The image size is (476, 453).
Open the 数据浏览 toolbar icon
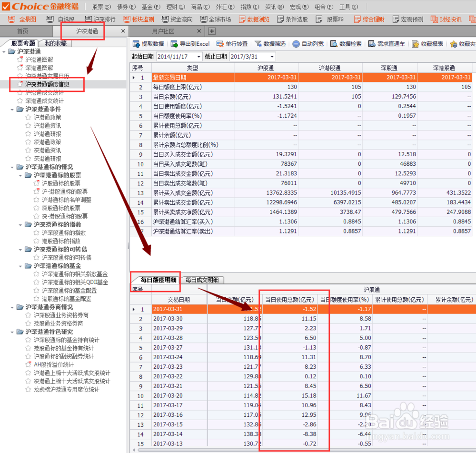coord(242,20)
